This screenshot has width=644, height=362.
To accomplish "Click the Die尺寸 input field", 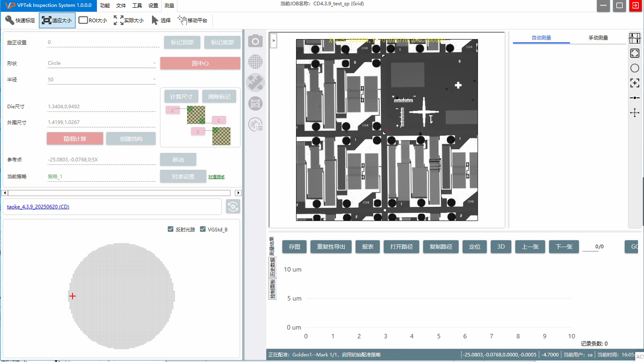I will point(101,106).
